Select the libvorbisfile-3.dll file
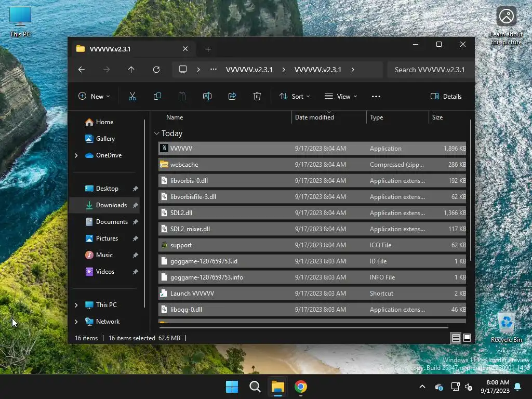The height and width of the screenshot is (399, 532). tap(312, 197)
